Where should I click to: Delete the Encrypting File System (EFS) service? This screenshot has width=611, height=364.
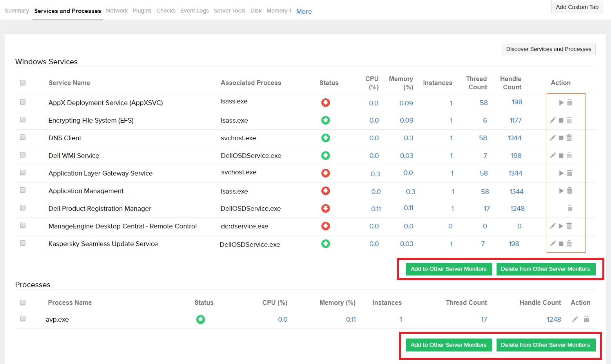[x=569, y=120]
